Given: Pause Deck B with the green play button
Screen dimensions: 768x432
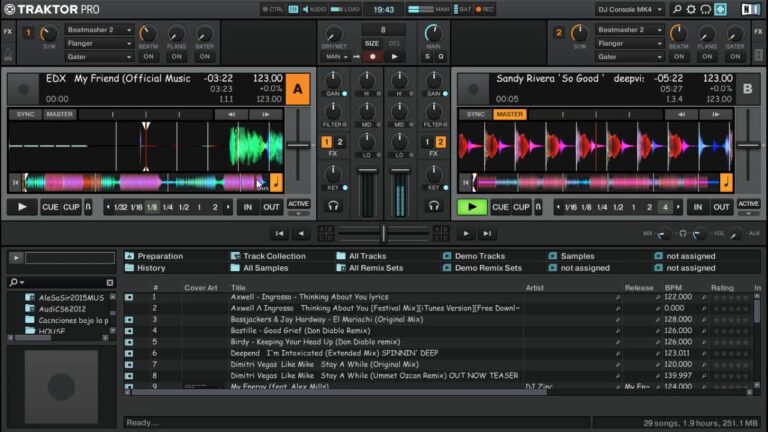Looking at the screenshot, I should (472, 207).
